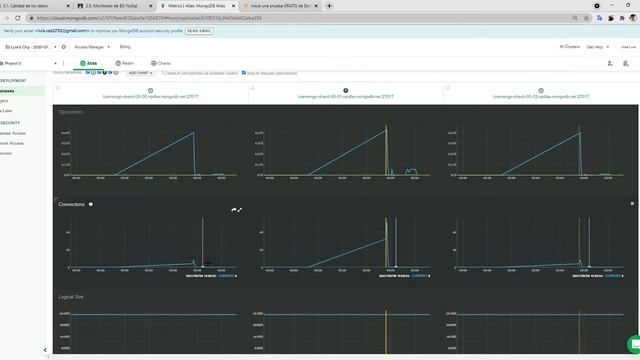The width and height of the screenshot is (640, 360).
Task: Close the Metrics Atlas MongoDB browser tab
Action: coord(233,6)
